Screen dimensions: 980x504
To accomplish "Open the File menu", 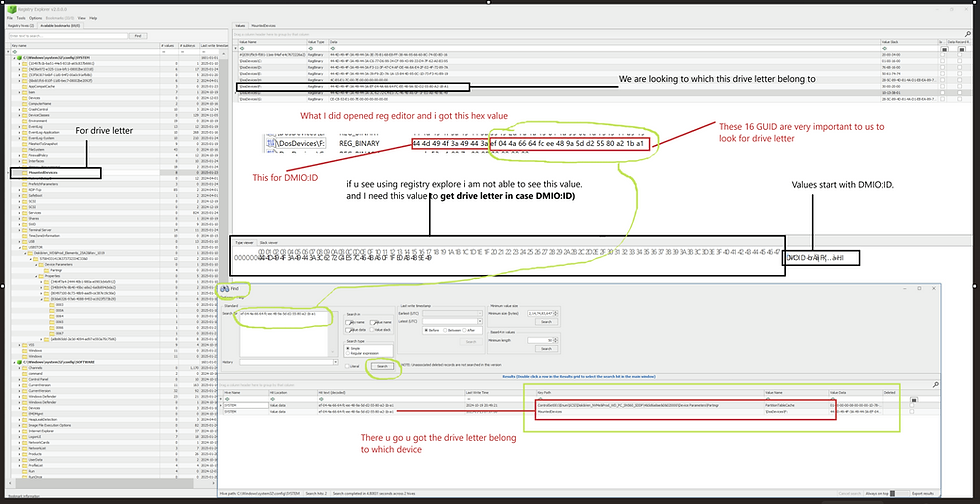I will pyautogui.click(x=10, y=18).
